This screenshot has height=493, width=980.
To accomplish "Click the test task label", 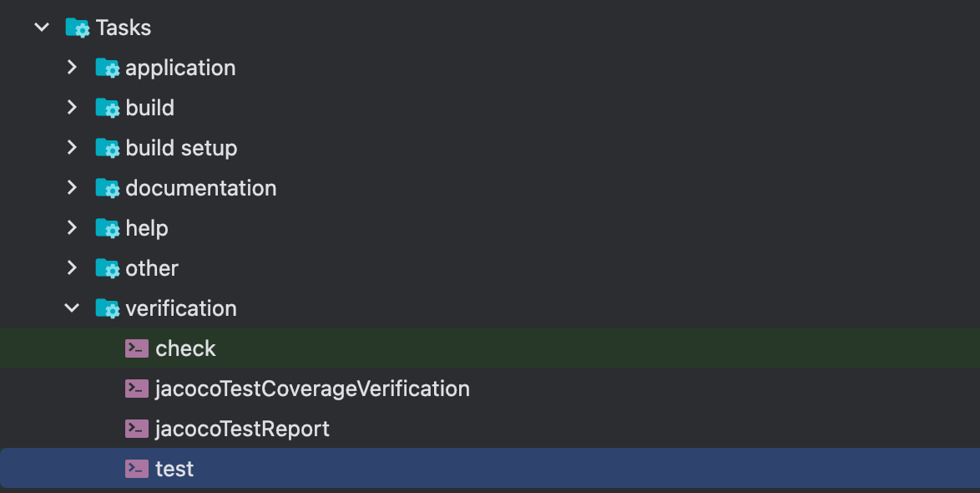I will coord(174,469).
